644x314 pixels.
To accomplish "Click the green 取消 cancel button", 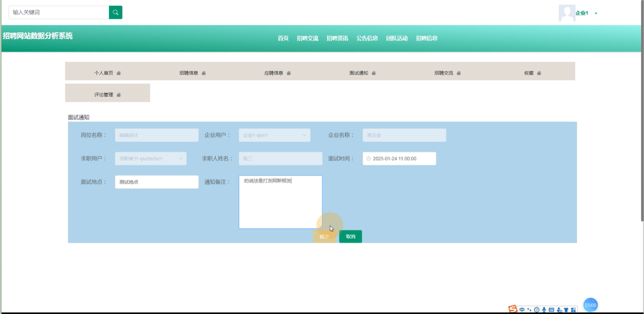I will 350,237.
